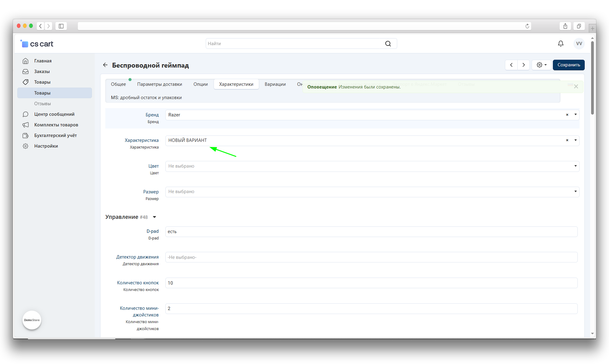Open the Orders (Заказы) sidebar icon
Screen dimensions: 609x364
pyautogui.click(x=25, y=72)
